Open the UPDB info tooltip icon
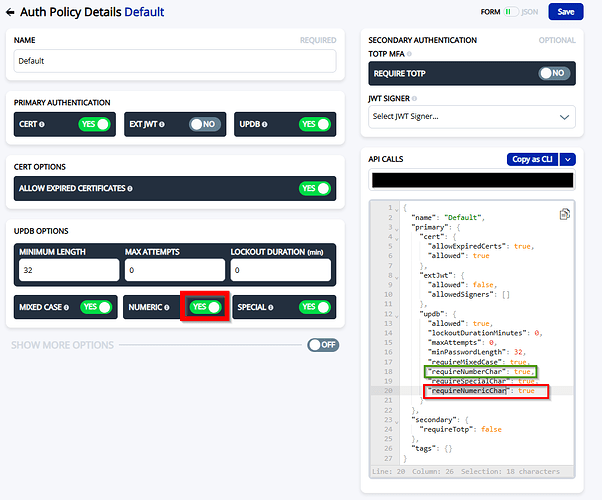This screenshot has width=602, height=500. 265,124
